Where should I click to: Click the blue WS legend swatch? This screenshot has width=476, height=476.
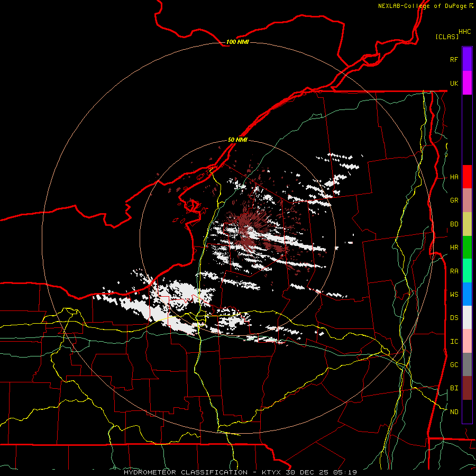[x=467, y=294]
